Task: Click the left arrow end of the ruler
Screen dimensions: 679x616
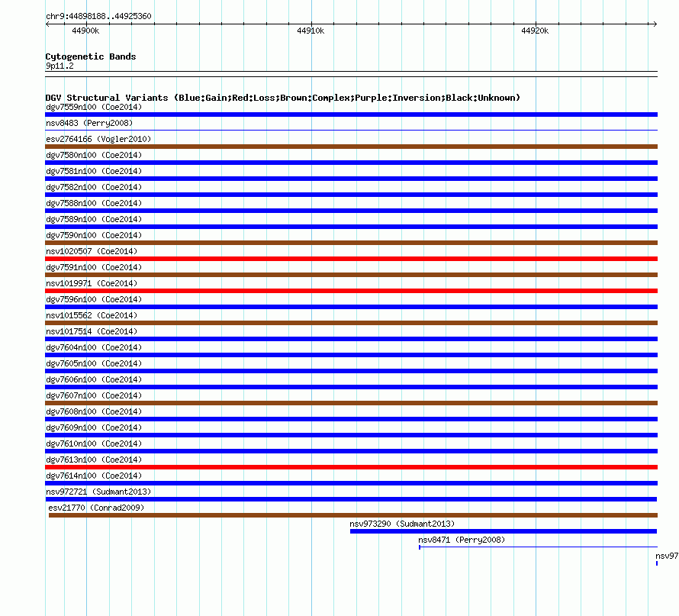Action: pyautogui.click(x=47, y=24)
